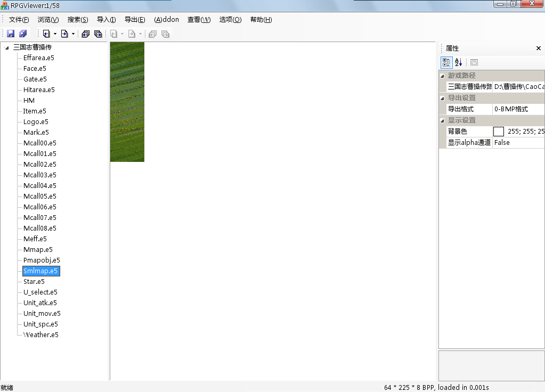Click the batch import stacked-pages icon
Image resolution: width=545 pixels, height=392 pixels.
tap(85, 34)
